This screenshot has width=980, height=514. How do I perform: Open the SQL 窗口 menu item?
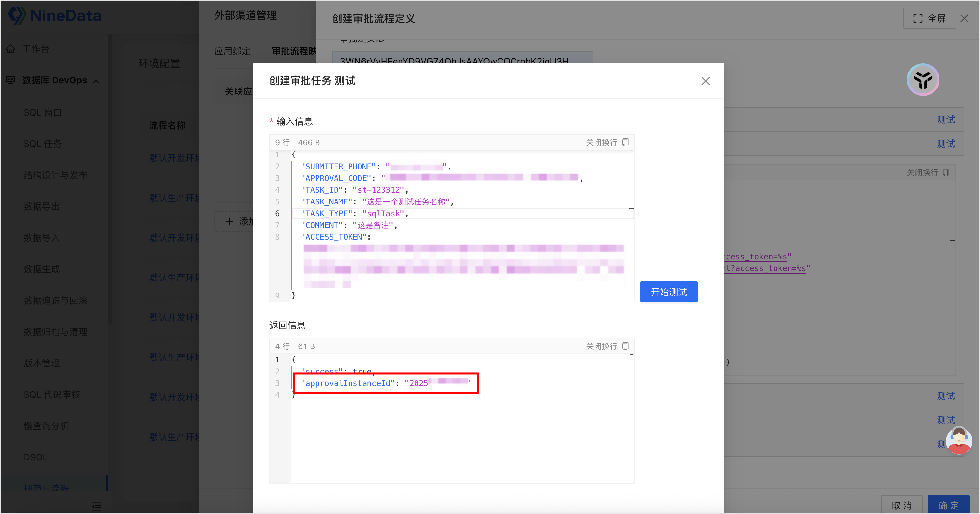pyautogui.click(x=42, y=113)
